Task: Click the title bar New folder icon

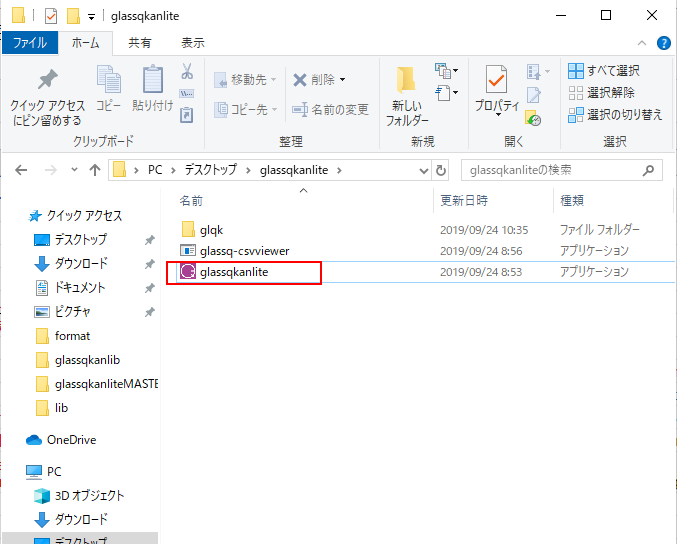Action: tap(73, 16)
